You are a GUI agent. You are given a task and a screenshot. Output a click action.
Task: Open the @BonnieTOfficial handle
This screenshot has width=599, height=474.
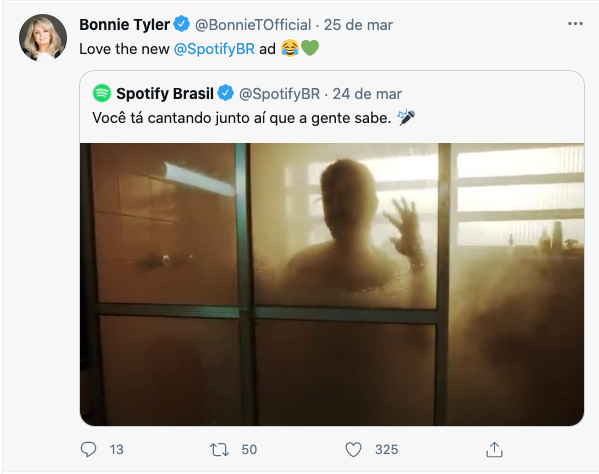tap(253, 25)
